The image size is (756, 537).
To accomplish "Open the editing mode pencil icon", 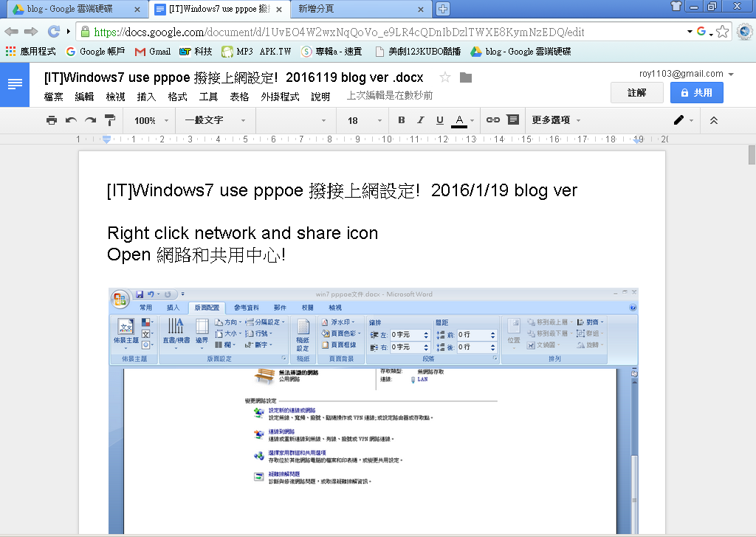I will tap(679, 120).
